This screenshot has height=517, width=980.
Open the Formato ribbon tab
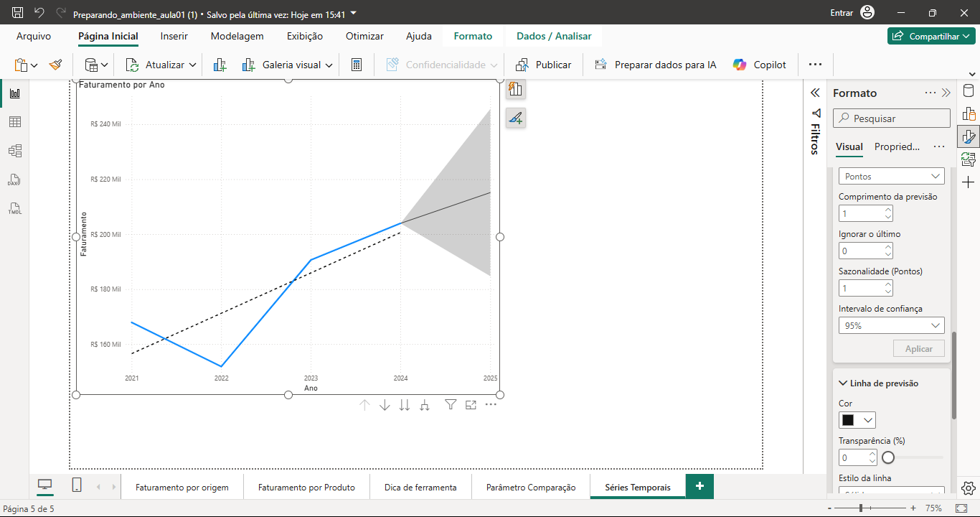473,36
